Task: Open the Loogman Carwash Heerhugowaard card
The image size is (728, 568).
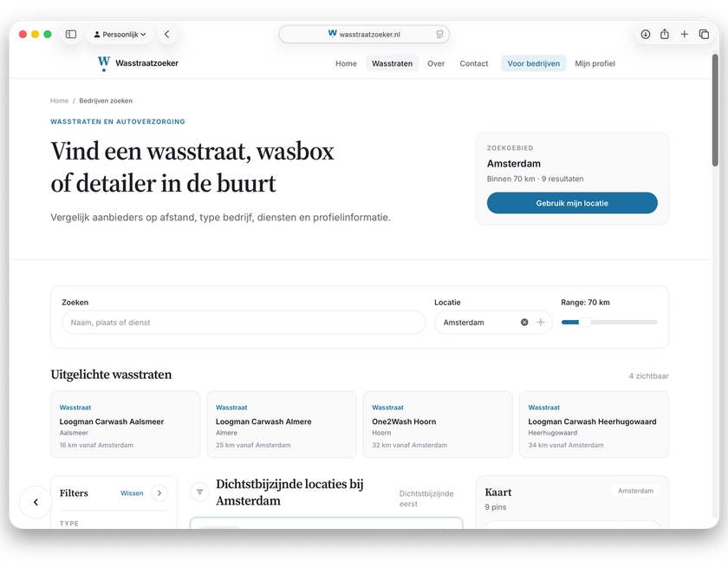Action: [594, 425]
